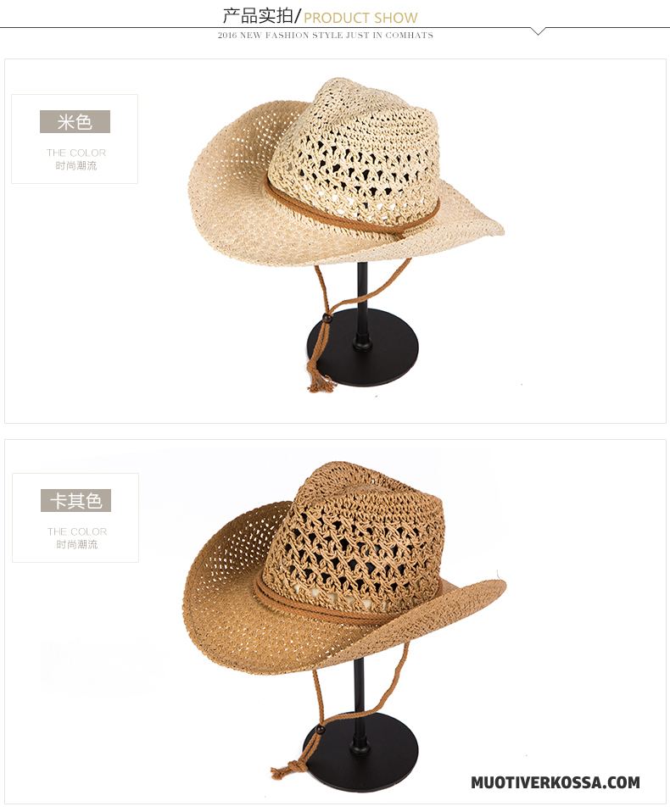Click the black stand base under khaki hat
This screenshot has width=670, height=812.
tap(360, 744)
